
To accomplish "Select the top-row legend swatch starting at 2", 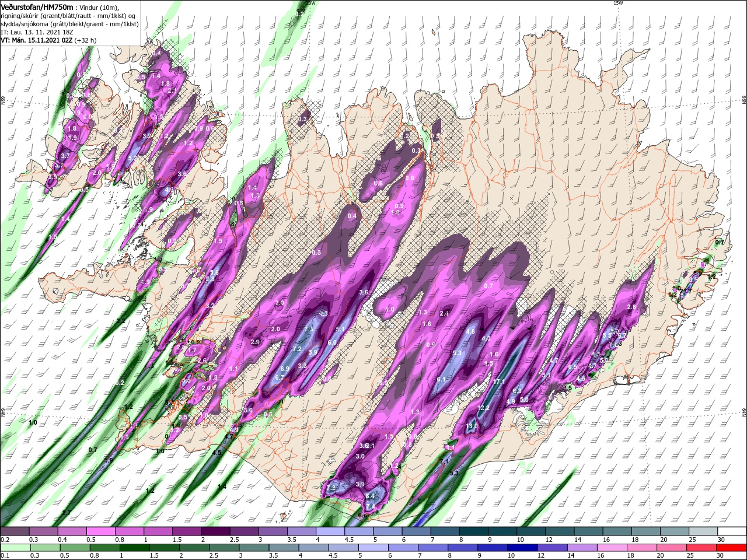I will coord(215,531).
